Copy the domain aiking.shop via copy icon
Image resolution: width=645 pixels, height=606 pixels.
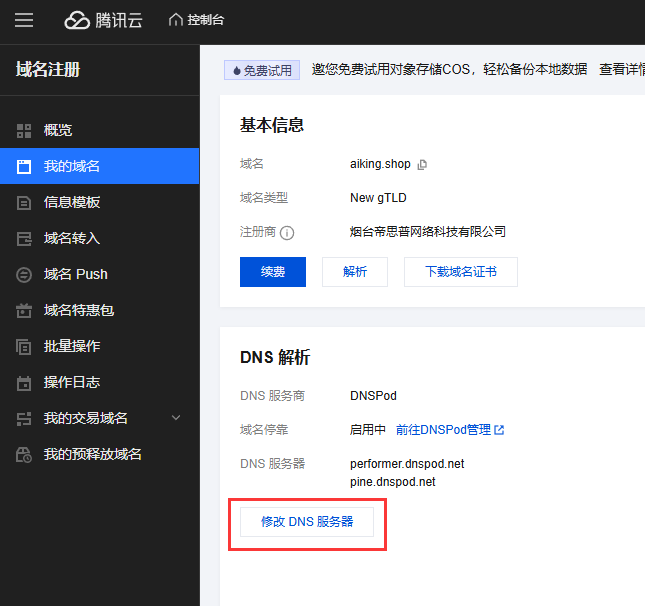tap(422, 165)
